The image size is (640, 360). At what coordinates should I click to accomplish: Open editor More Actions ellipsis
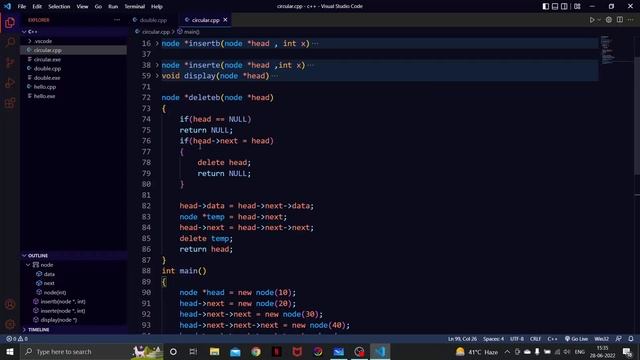click(631, 20)
